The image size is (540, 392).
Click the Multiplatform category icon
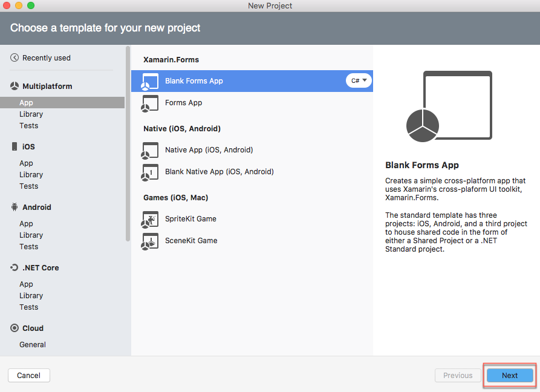coord(15,86)
